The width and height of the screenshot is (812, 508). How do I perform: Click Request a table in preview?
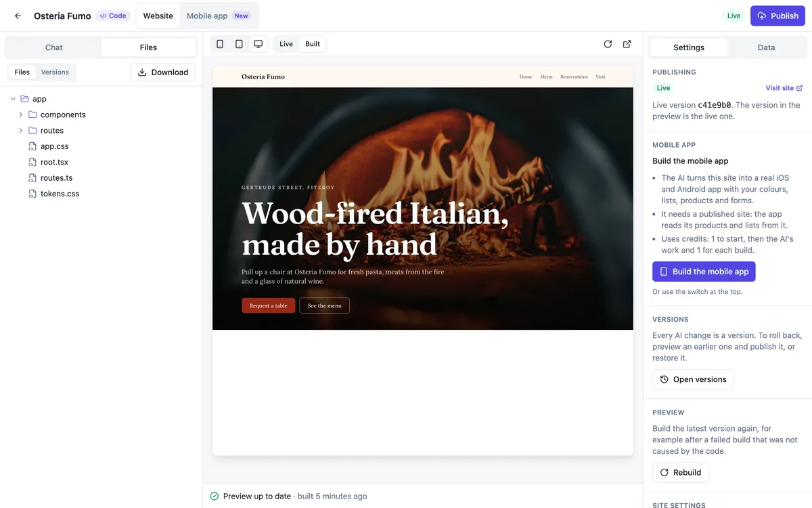pyautogui.click(x=269, y=305)
